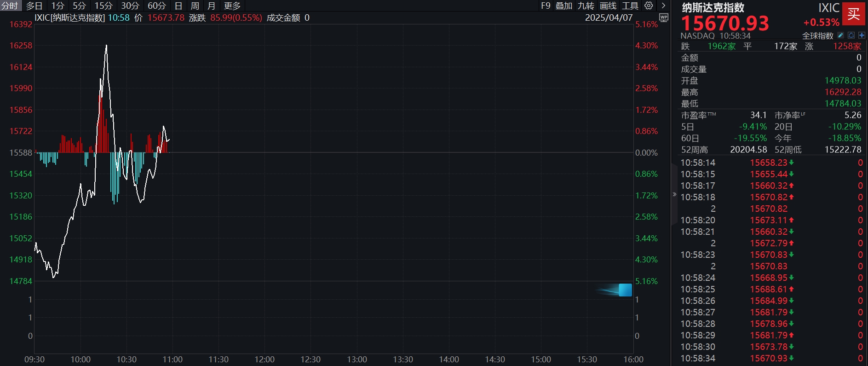868x366 pixels.
Task: Click the chart date 2025/04/07
Action: 609,17
